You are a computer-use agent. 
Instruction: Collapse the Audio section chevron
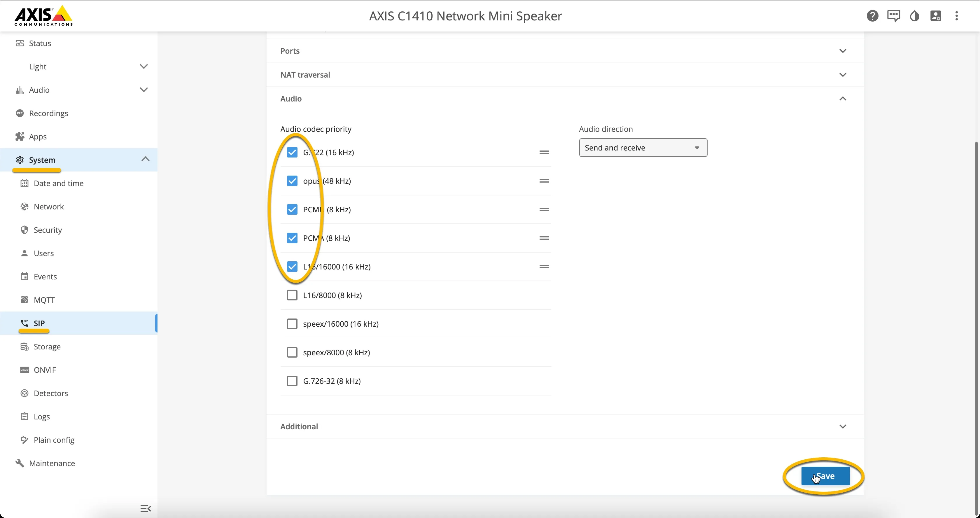pyautogui.click(x=843, y=99)
